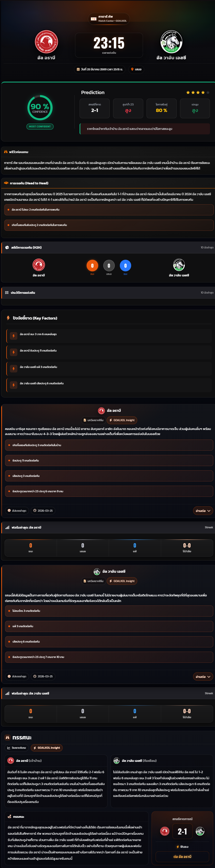Click the list icon beside ประวัติการแข่งขัน
The image size is (215, 868).
click(x=7, y=293)
